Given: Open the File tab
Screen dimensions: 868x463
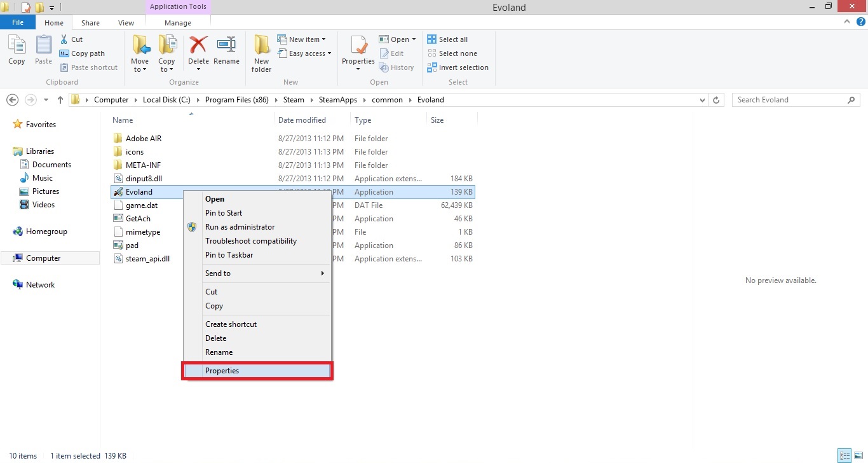Looking at the screenshot, I should (x=18, y=22).
